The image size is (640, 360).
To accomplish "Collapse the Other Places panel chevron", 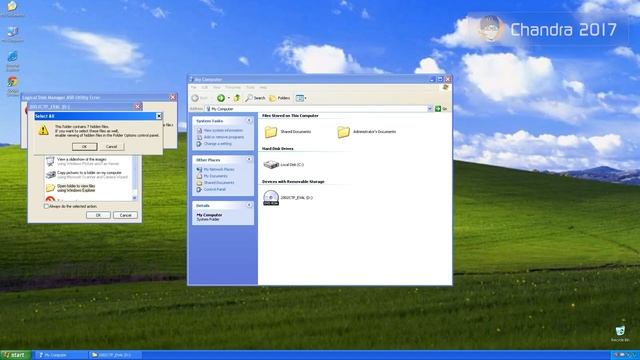I will tap(249, 160).
